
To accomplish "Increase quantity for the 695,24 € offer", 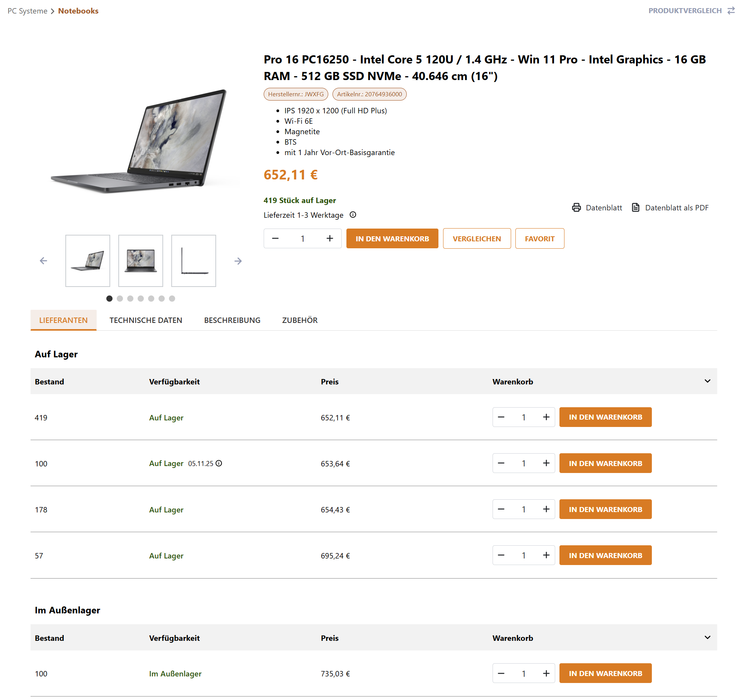I will click(546, 555).
